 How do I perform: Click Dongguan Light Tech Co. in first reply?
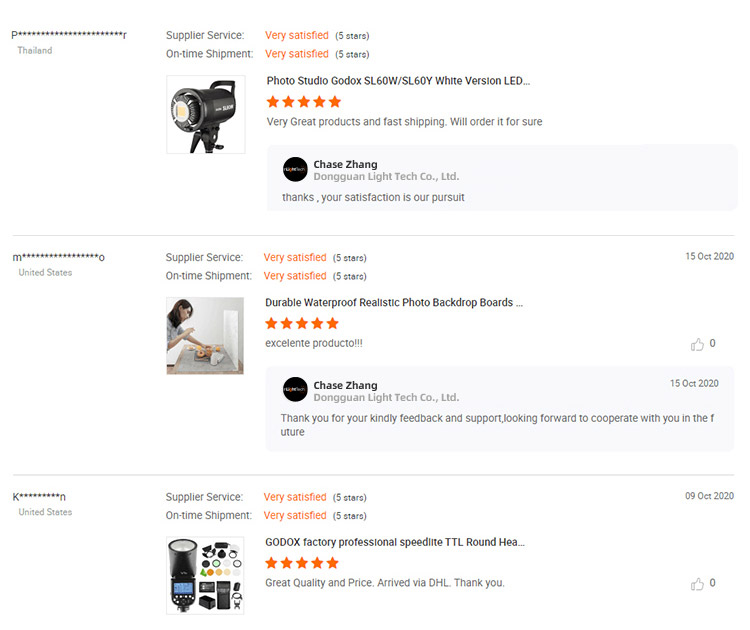pyautogui.click(x=386, y=177)
